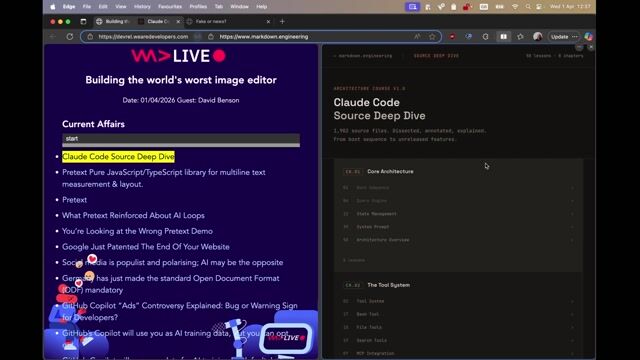Click the red menu bar status icon
This screenshot has width=640, height=360.
coord(467,7)
